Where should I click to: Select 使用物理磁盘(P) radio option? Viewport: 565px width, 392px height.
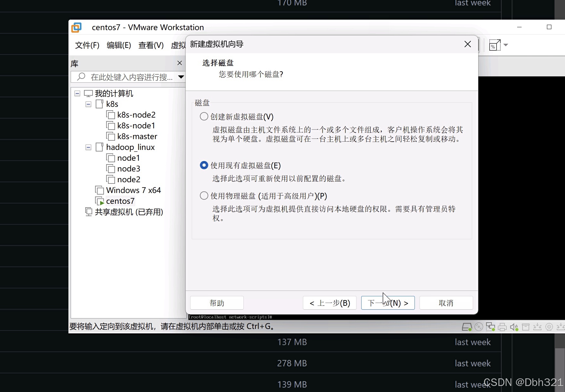204,196
